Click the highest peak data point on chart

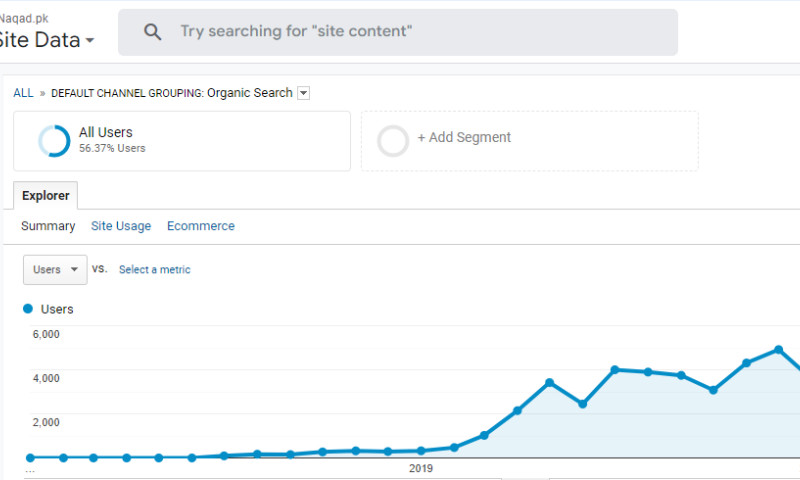coord(778,350)
